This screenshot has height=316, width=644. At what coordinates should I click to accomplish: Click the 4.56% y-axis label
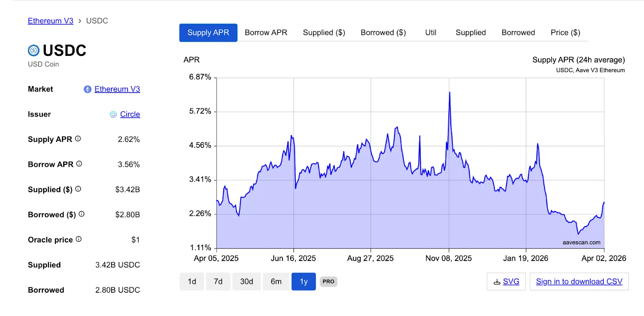200,145
